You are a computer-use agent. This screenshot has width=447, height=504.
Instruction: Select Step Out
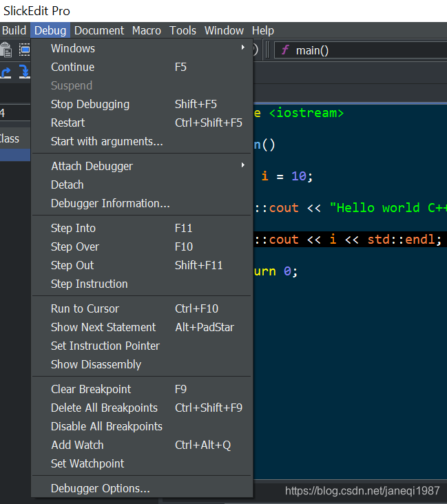pos(141,266)
